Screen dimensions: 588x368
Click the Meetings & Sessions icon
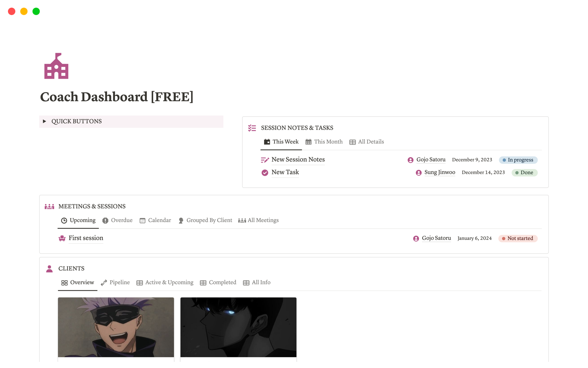[x=50, y=206]
